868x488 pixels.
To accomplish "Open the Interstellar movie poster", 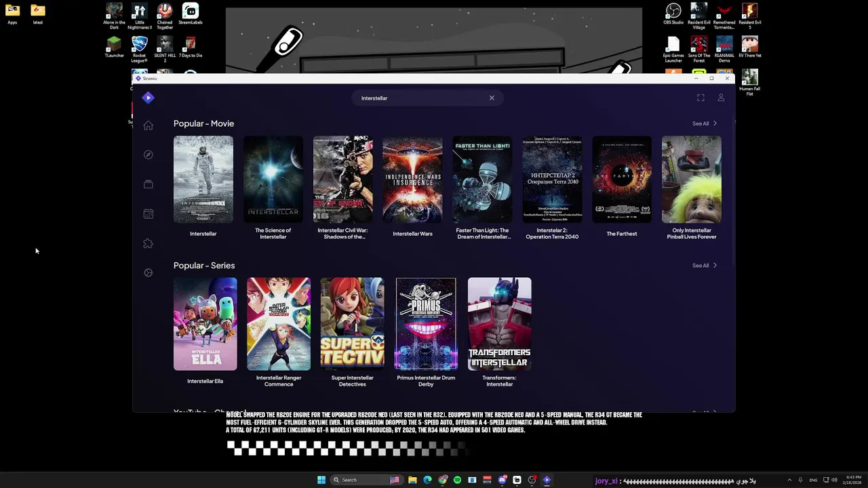I will (x=203, y=180).
